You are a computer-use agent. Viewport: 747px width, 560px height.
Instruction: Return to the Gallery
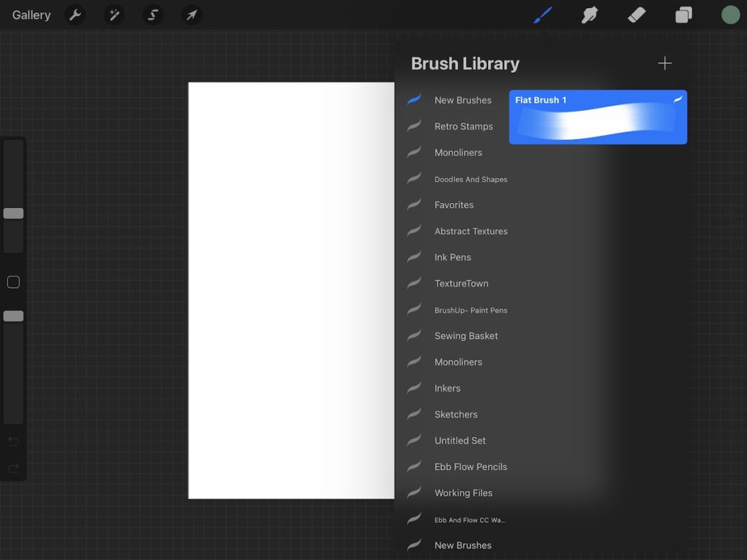coord(31,15)
